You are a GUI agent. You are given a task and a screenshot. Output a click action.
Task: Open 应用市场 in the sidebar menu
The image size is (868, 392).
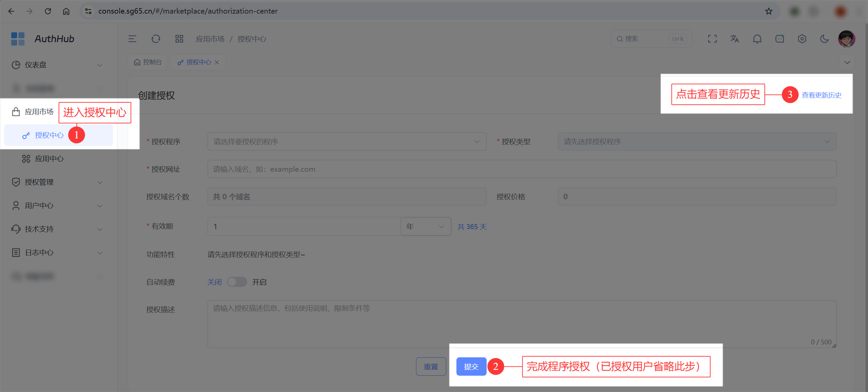coord(39,111)
